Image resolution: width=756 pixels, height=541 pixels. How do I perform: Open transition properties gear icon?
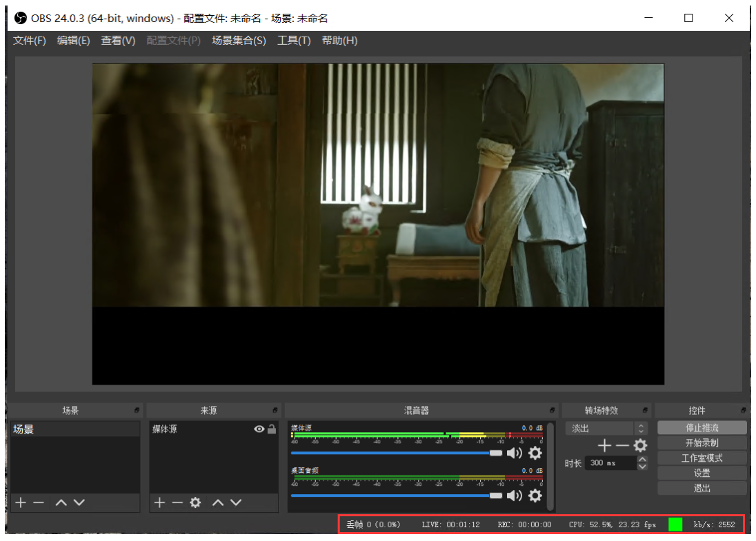640,446
